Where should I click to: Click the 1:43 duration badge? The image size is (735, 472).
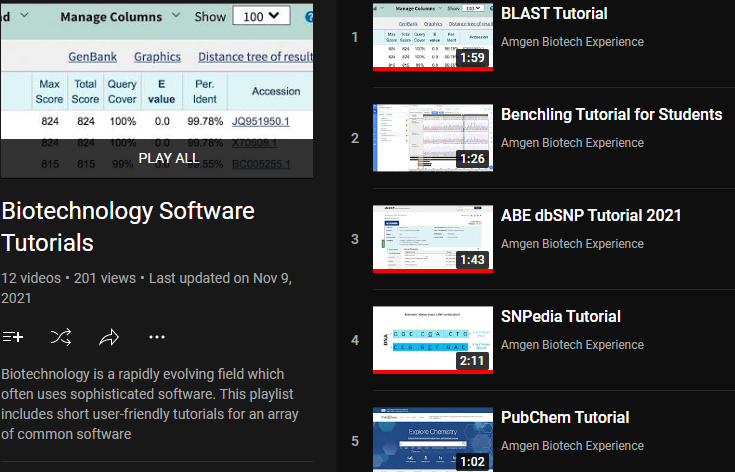pyautogui.click(x=472, y=260)
